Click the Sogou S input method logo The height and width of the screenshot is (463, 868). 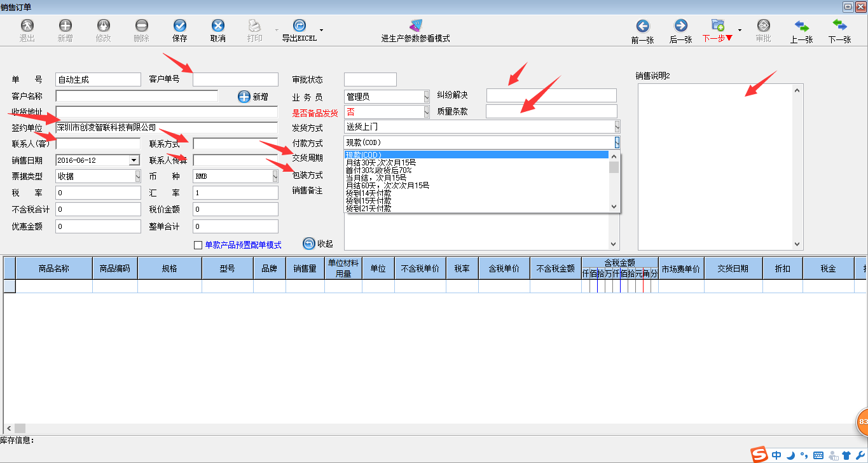pyautogui.click(x=759, y=455)
